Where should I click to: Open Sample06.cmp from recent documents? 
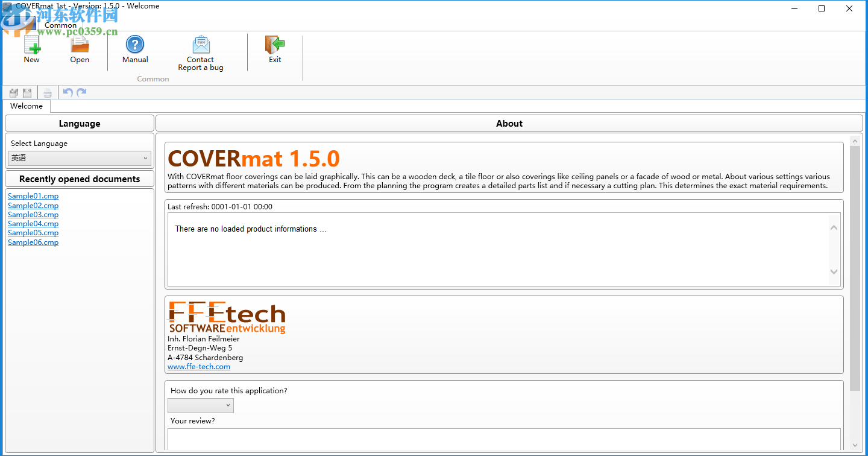(33, 242)
